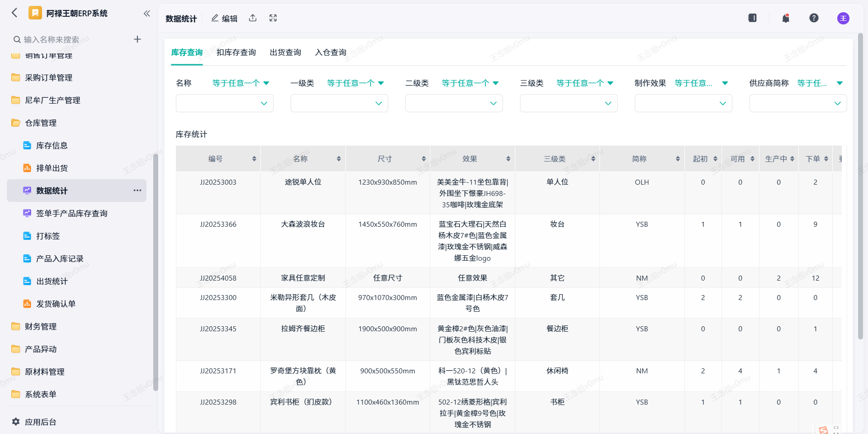Sort table by 效果 column
The width and height of the screenshot is (868, 434).
[x=508, y=159]
